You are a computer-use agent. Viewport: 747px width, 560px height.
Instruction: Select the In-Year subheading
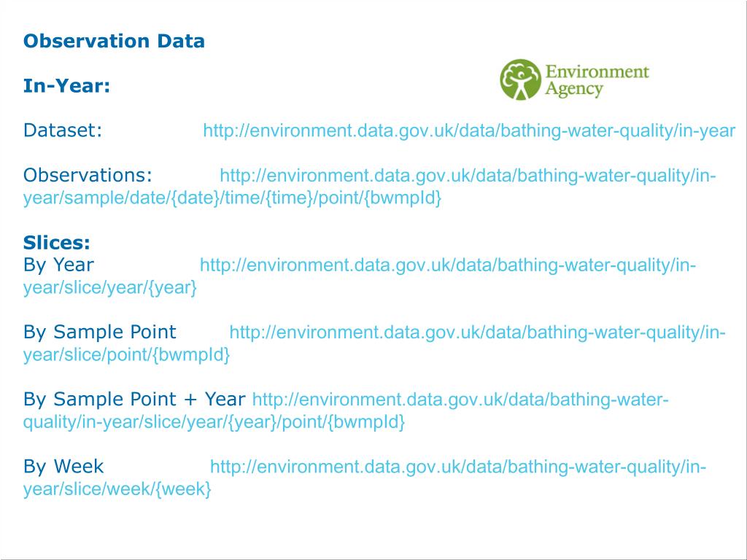coord(66,86)
